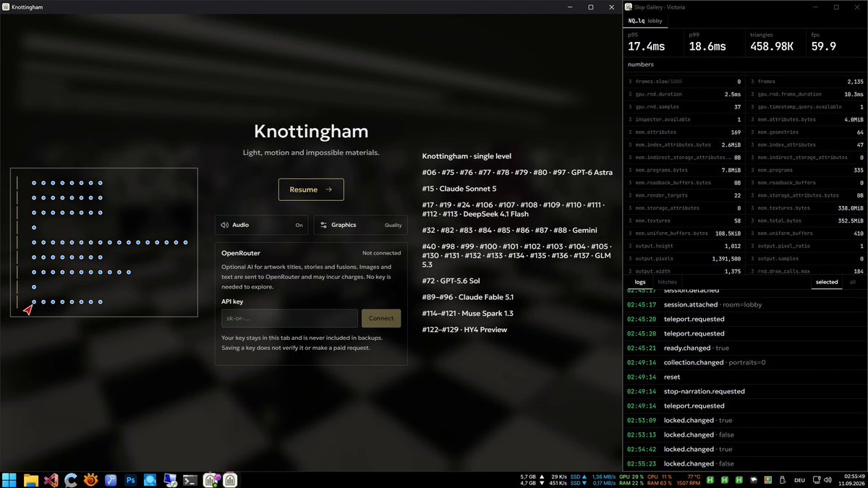Click the '#114–#121 · Muse Spark 1.3' line

(468, 313)
